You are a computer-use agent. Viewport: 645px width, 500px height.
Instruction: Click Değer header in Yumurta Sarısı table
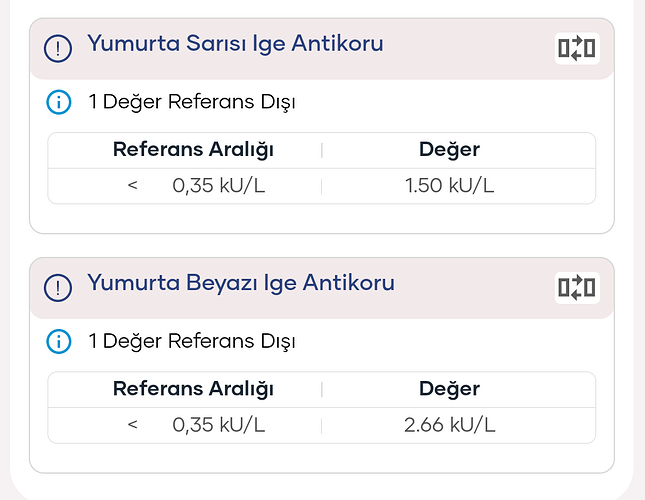click(449, 150)
